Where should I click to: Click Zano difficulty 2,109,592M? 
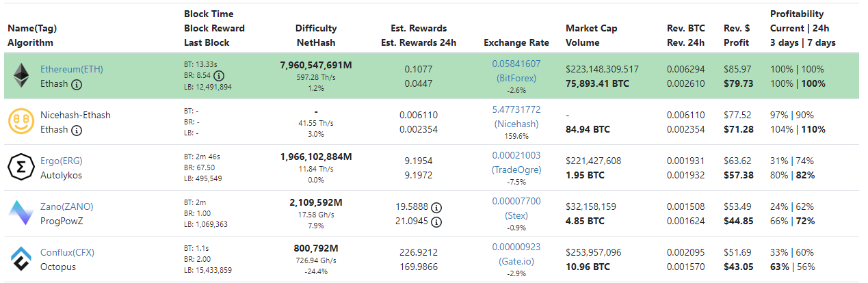tap(316, 202)
